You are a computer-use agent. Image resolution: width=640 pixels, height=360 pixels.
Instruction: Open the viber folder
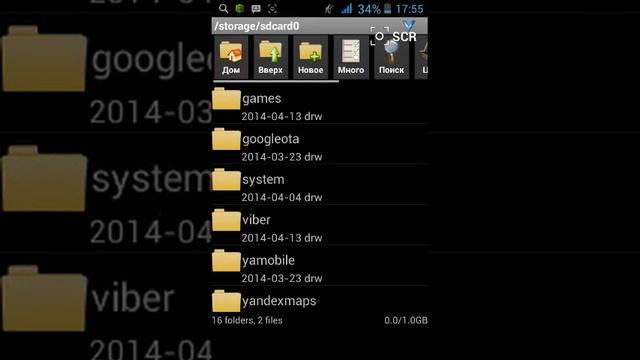pos(320,225)
